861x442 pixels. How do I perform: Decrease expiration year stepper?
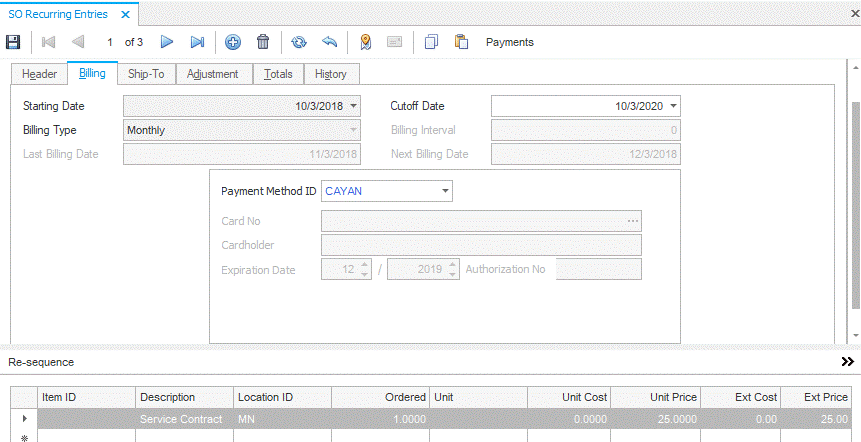coord(452,275)
